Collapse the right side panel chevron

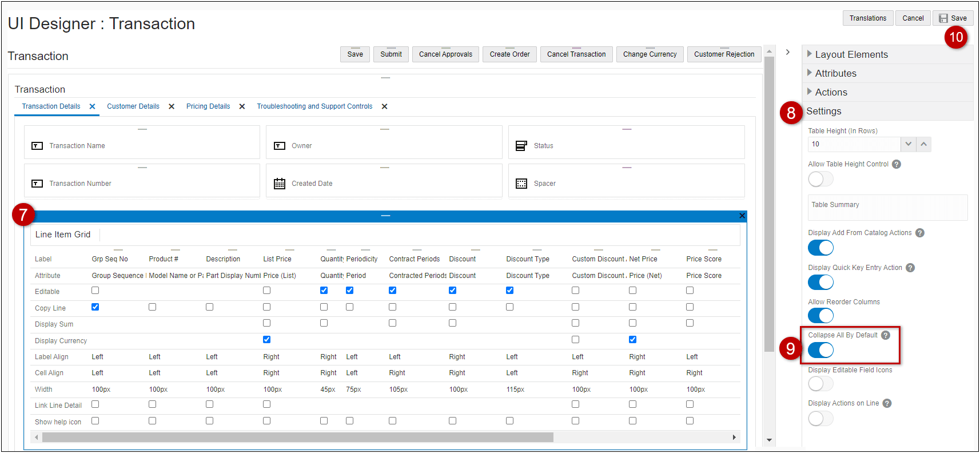pyautogui.click(x=788, y=52)
